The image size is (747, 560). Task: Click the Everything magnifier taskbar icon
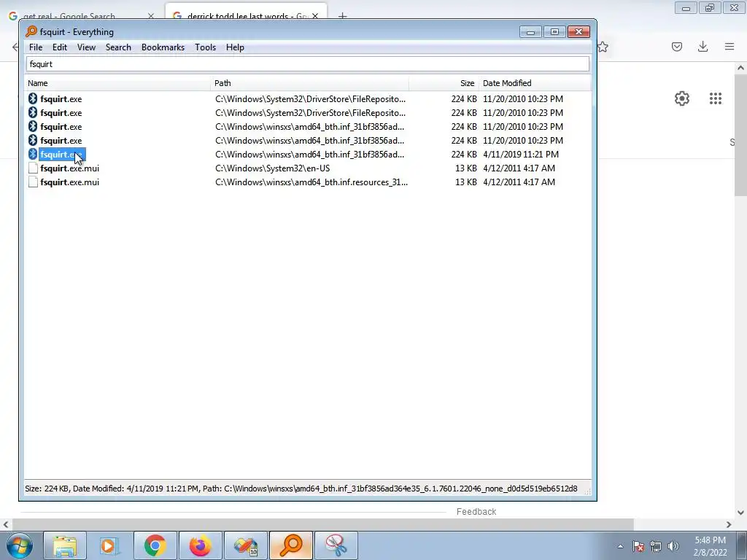[x=291, y=545]
